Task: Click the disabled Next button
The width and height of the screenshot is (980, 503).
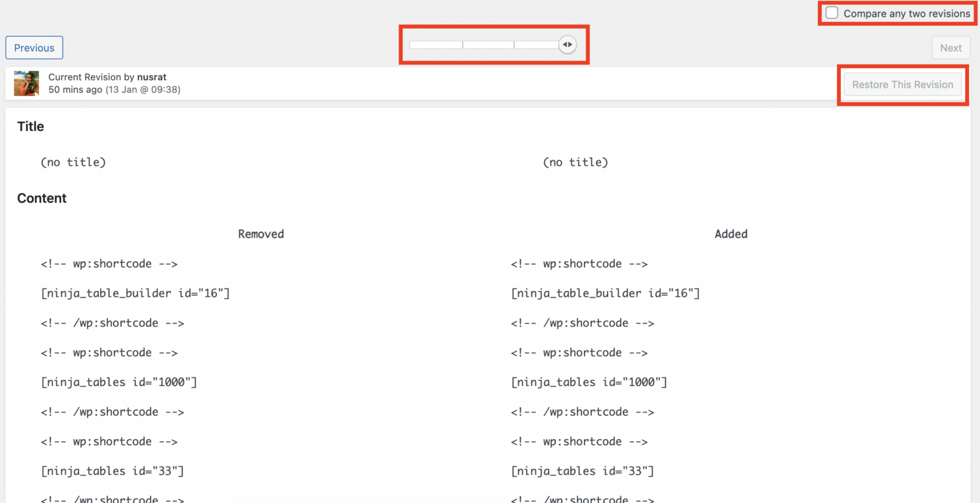Action: (951, 47)
